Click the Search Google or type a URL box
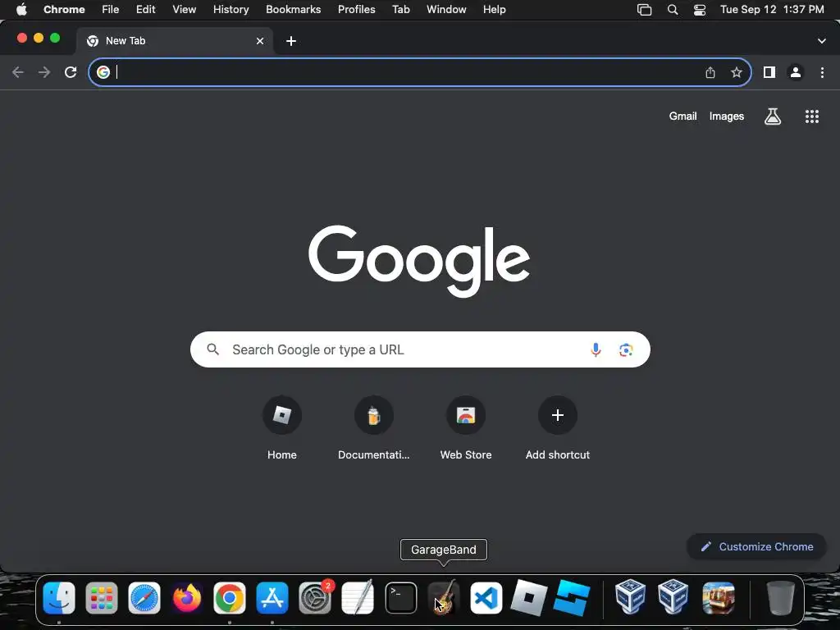This screenshot has height=630, width=840. pos(420,349)
